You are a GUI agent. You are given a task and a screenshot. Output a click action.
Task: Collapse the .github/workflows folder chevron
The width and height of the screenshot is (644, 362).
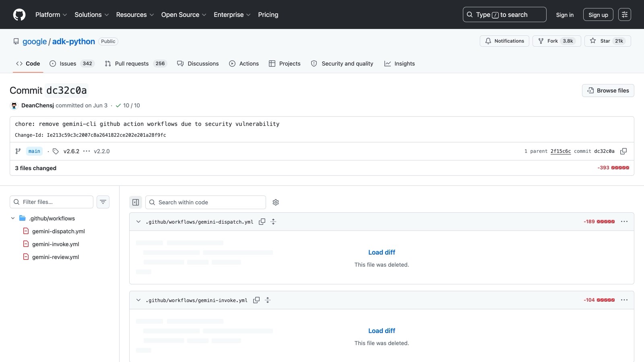point(13,218)
